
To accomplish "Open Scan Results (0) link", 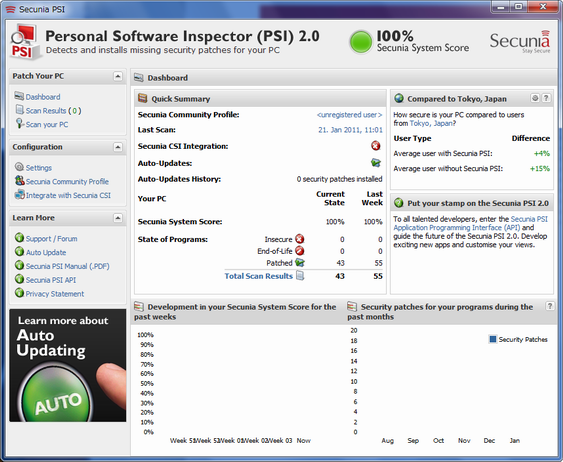I will click(53, 111).
